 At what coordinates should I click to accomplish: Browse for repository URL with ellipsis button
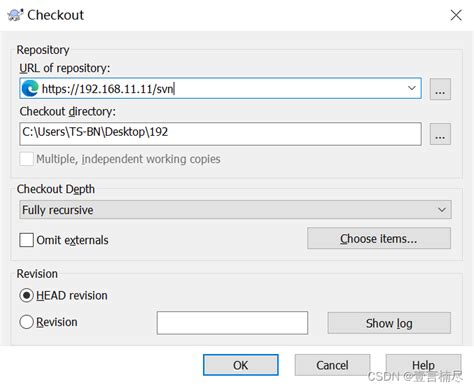coord(440,89)
